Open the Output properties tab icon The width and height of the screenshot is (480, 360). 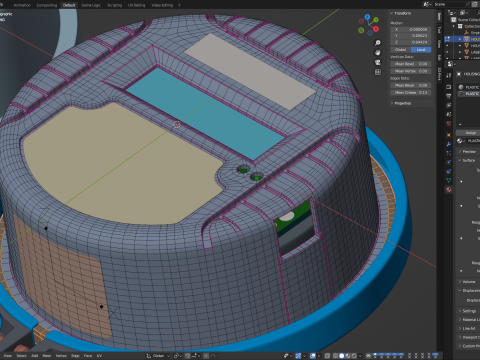click(449, 96)
